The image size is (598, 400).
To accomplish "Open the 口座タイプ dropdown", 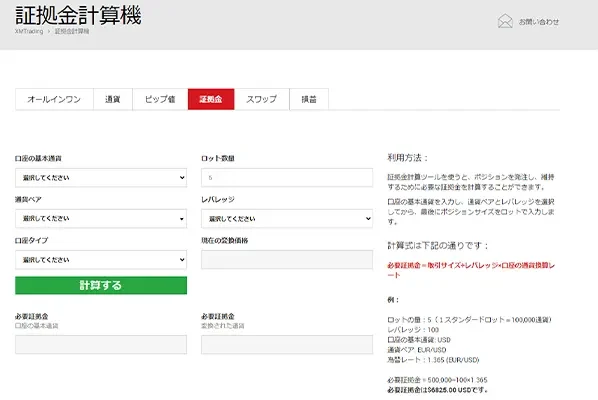I will click(x=101, y=260).
